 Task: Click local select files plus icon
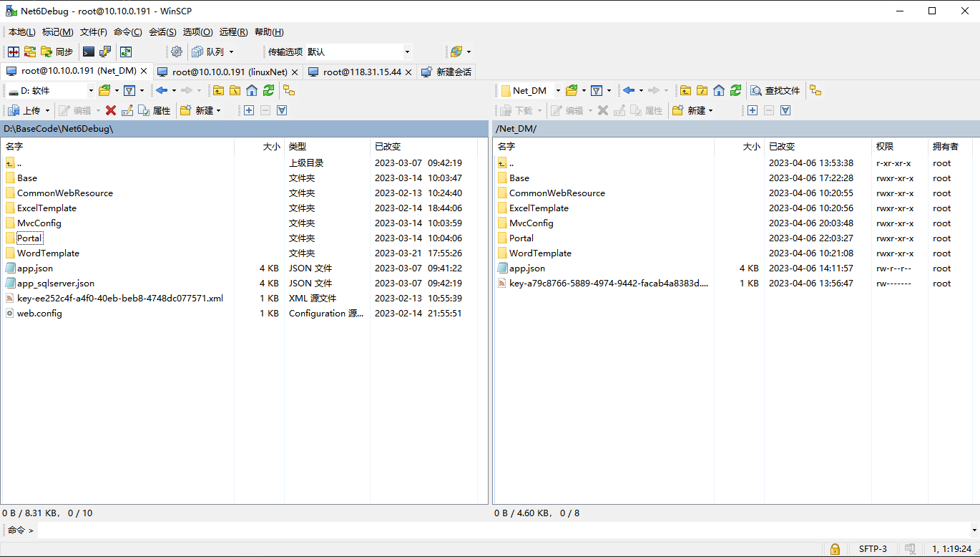coord(249,110)
